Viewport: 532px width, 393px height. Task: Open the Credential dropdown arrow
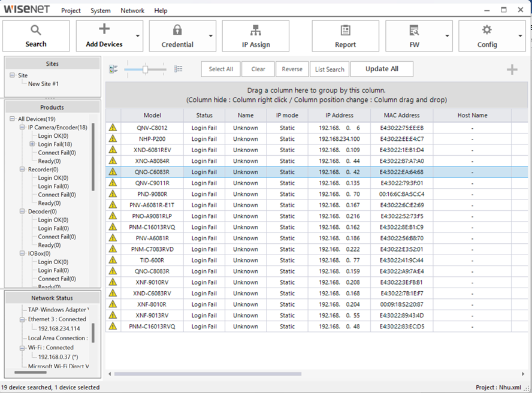point(211,37)
